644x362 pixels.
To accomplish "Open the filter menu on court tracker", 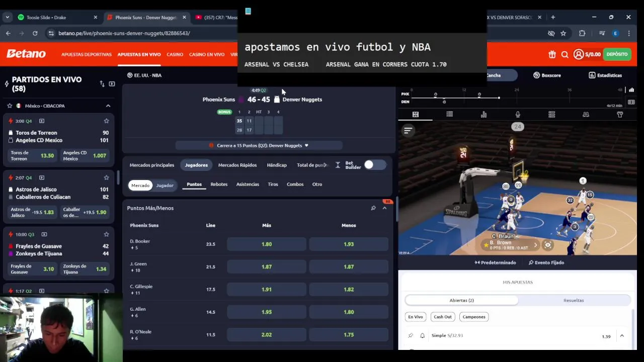I will pos(408,131).
